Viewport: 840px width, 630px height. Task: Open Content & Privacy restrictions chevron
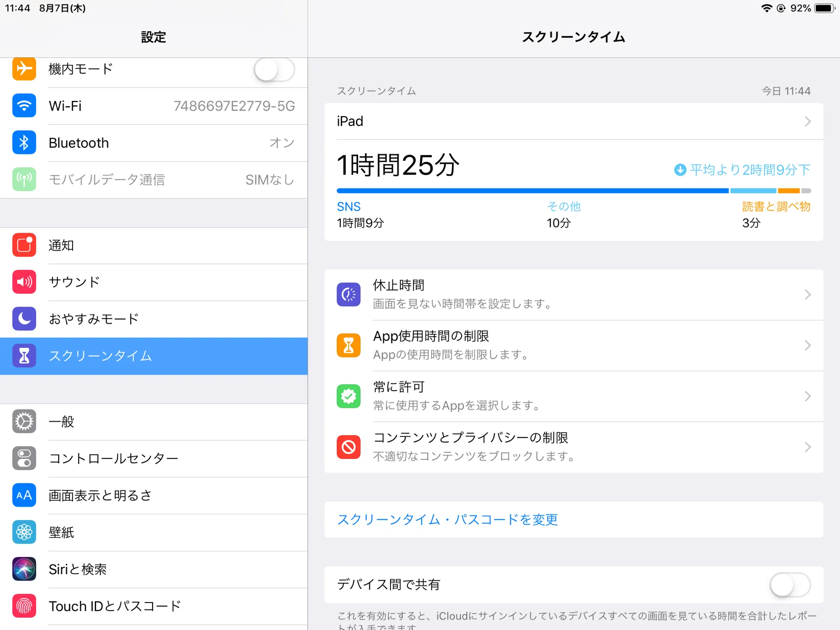coord(808,447)
